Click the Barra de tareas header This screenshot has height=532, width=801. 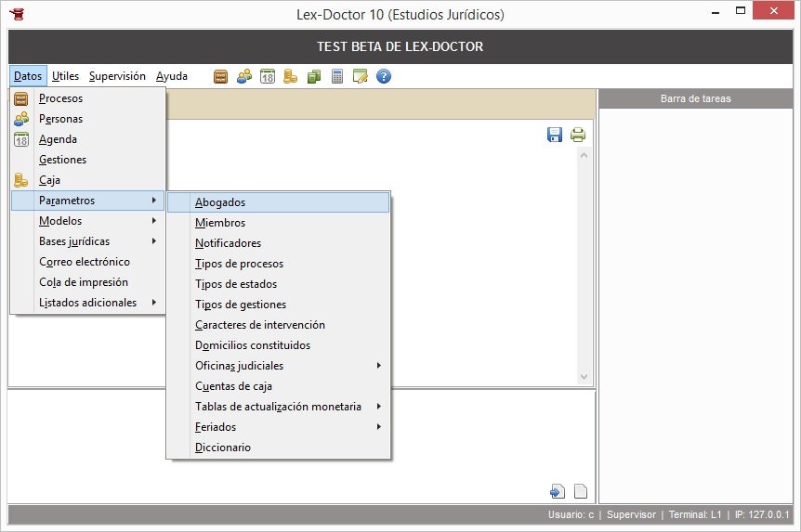[696, 98]
